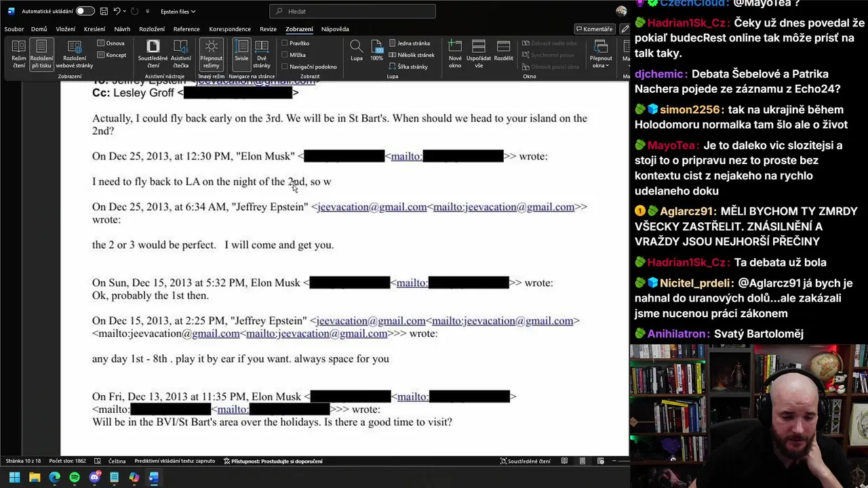Open Nové okno for document
This screenshot has height=488, width=868.
[x=455, y=54]
